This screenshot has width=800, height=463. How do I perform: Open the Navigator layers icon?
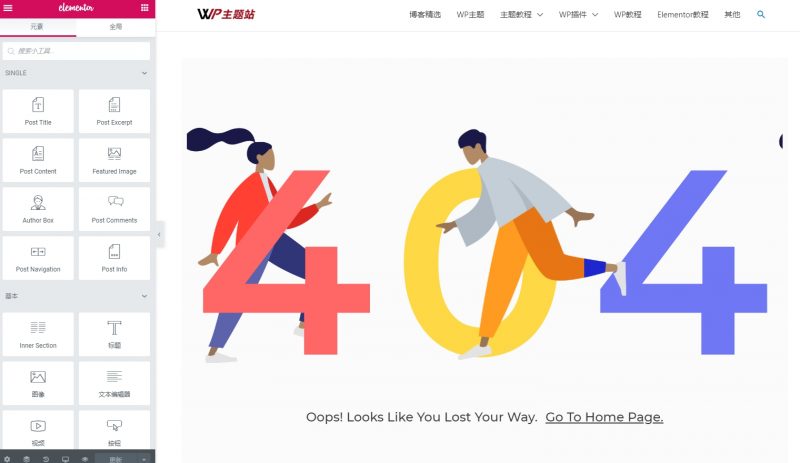tap(27, 459)
